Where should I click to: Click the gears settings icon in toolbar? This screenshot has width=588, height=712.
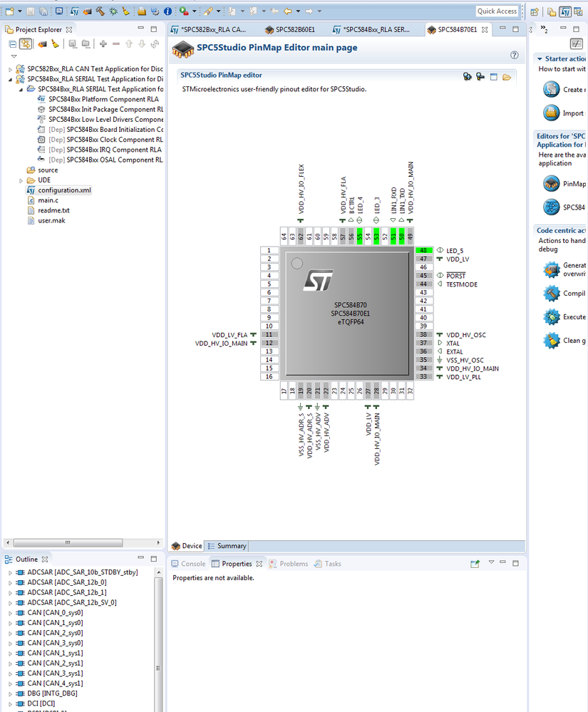(x=155, y=11)
